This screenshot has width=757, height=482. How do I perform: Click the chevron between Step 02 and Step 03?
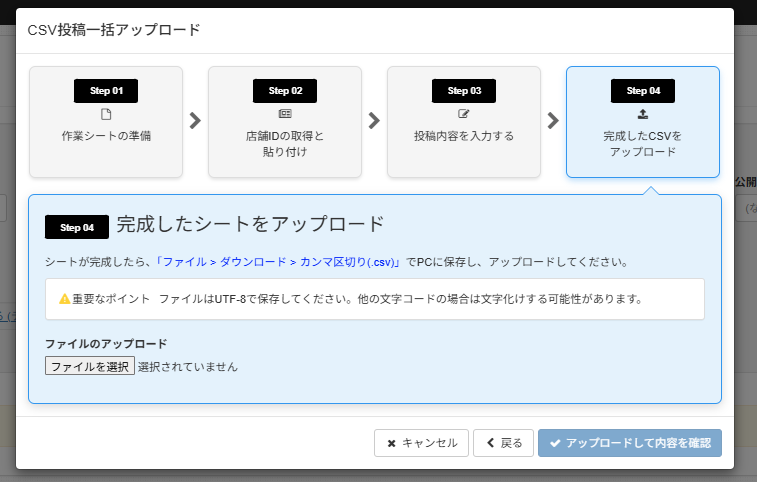point(374,121)
